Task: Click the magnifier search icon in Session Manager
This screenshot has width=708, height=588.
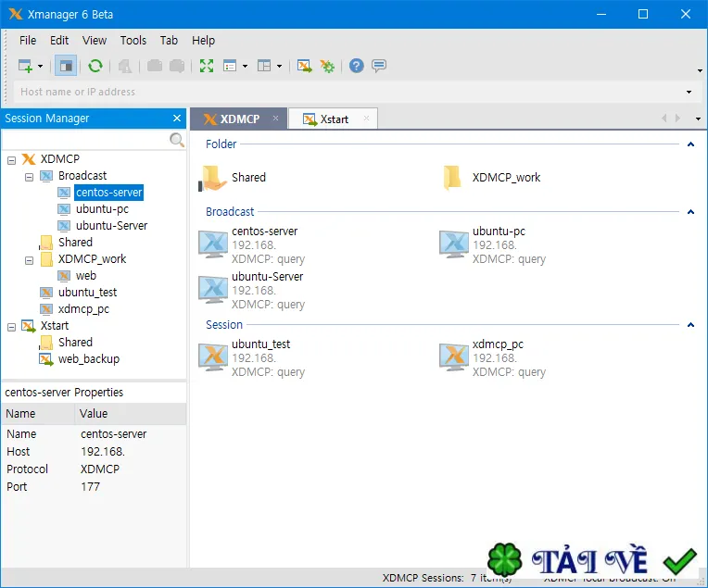Action: pyautogui.click(x=177, y=140)
